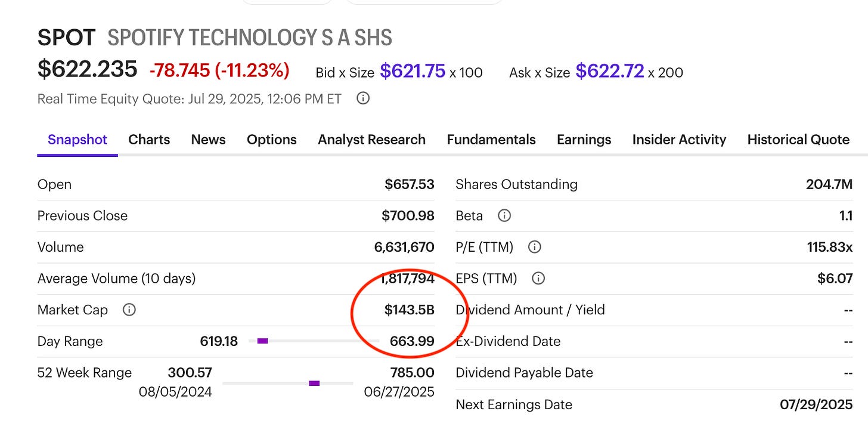Click the Day Range purple marker

point(262,341)
